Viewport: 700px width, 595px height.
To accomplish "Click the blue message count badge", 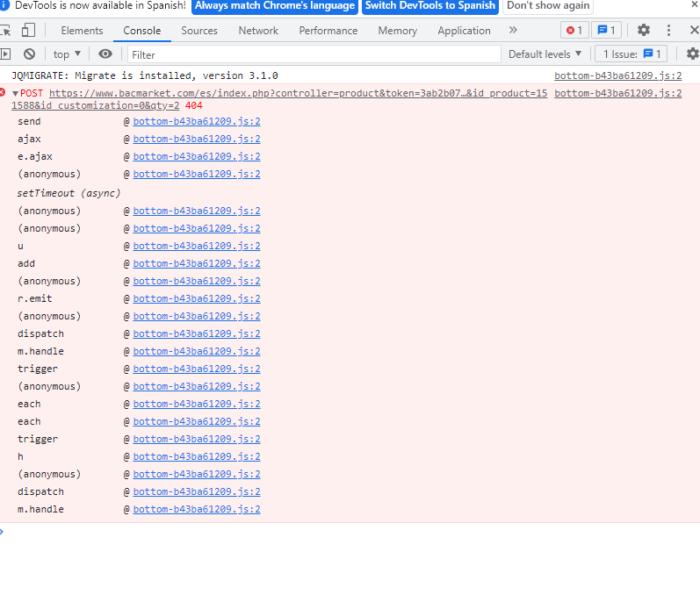I will coord(607,31).
